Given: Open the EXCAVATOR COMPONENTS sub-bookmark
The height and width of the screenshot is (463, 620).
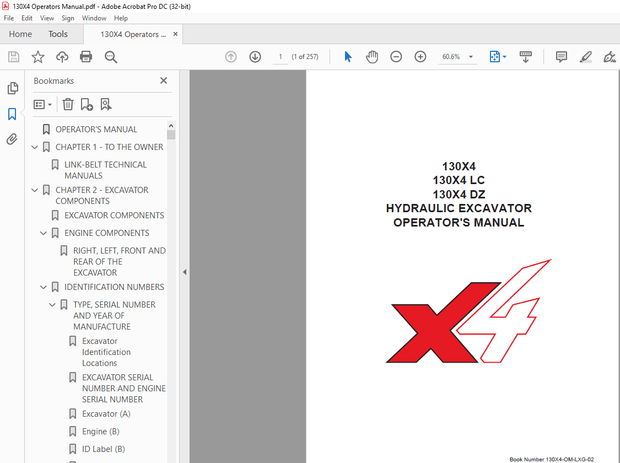Looking at the screenshot, I should pos(114,215).
